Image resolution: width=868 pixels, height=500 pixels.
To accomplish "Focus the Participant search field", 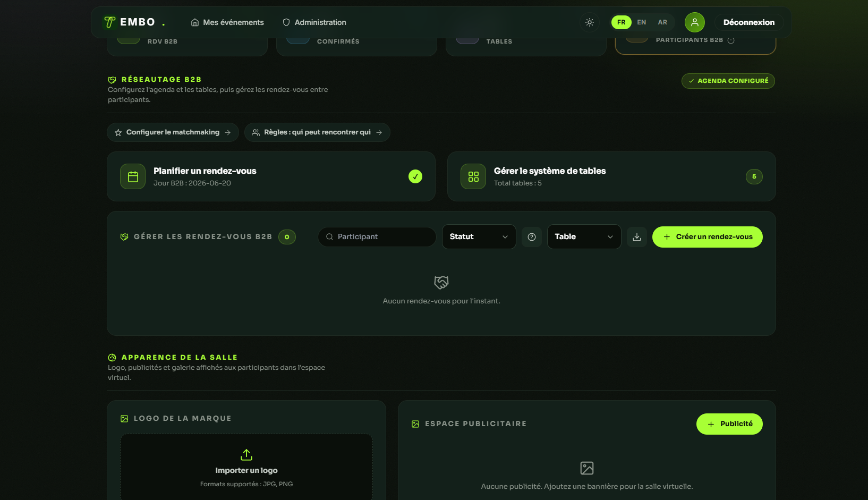I will click(377, 237).
